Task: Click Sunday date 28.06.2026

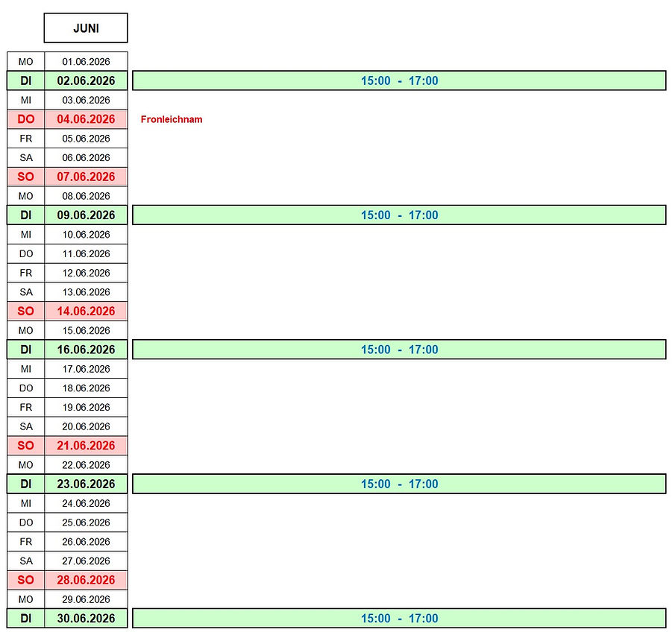Action: click(x=86, y=580)
